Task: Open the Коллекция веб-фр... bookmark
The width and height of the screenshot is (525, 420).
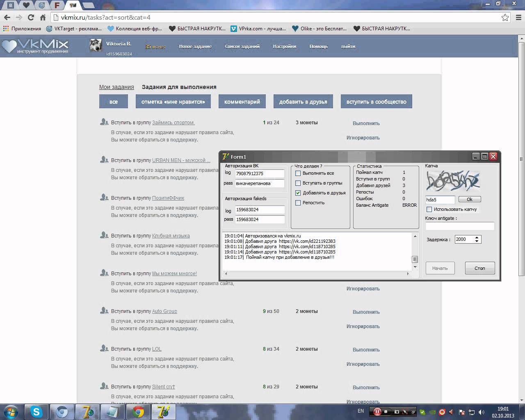Action: click(x=135, y=29)
